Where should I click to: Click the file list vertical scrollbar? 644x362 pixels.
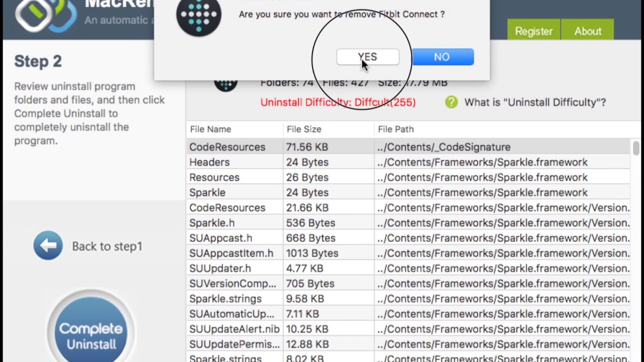(x=636, y=148)
